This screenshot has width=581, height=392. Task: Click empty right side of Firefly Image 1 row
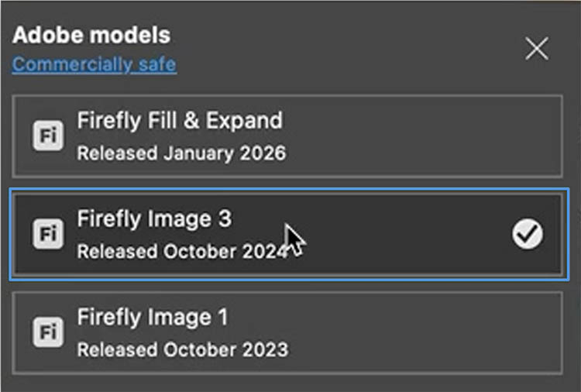pos(449,333)
